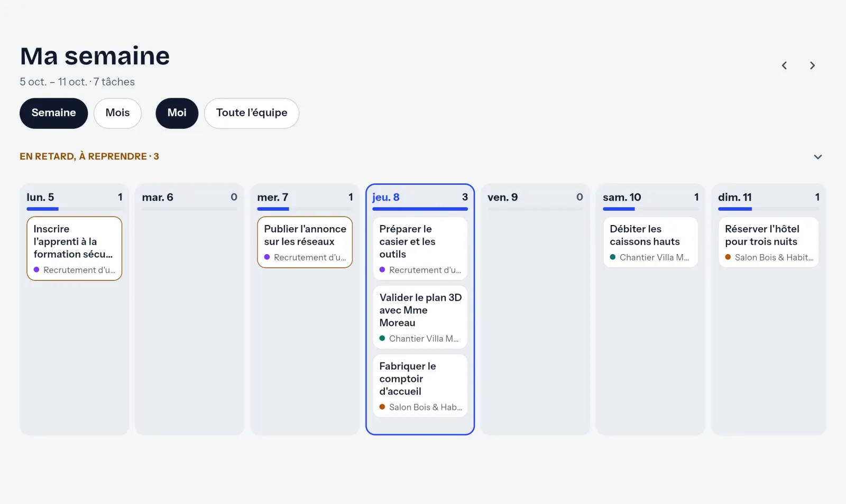Select the Semaine view
This screenshot has height=504, width=846.
tap(54, 113)
